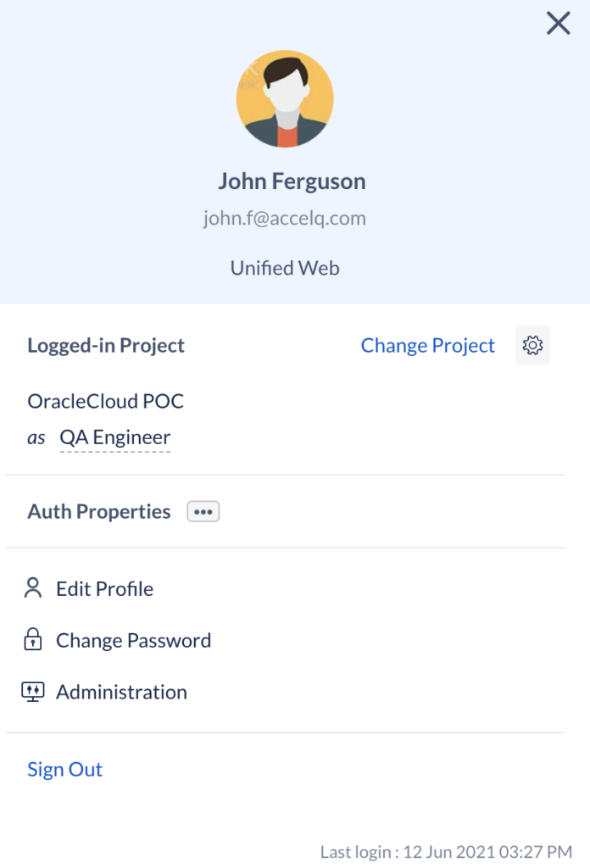The height and width of the screenshot is (868, 590).
Task: Click the John Ferguson name heading
Action: click(292, 181)
